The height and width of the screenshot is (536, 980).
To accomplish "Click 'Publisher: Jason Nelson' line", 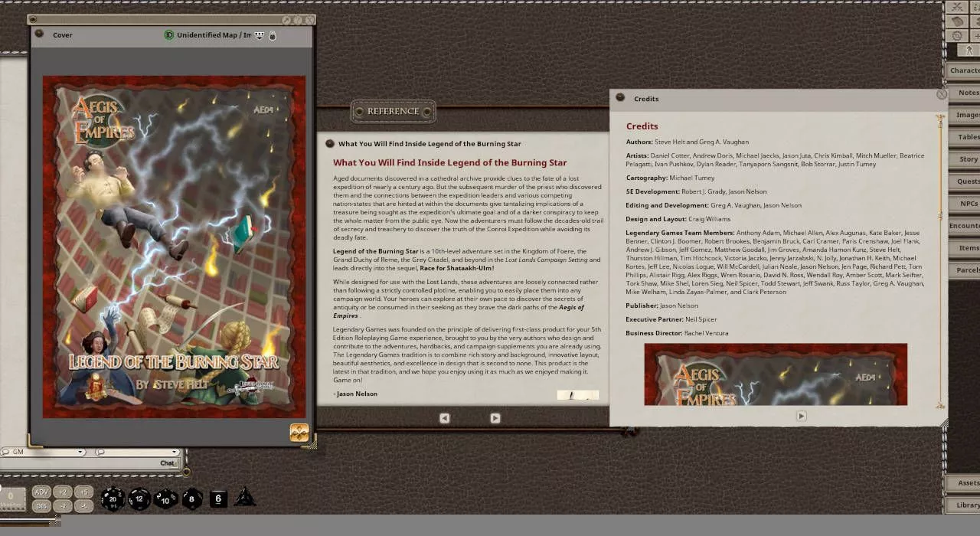I will coord(661,306).
